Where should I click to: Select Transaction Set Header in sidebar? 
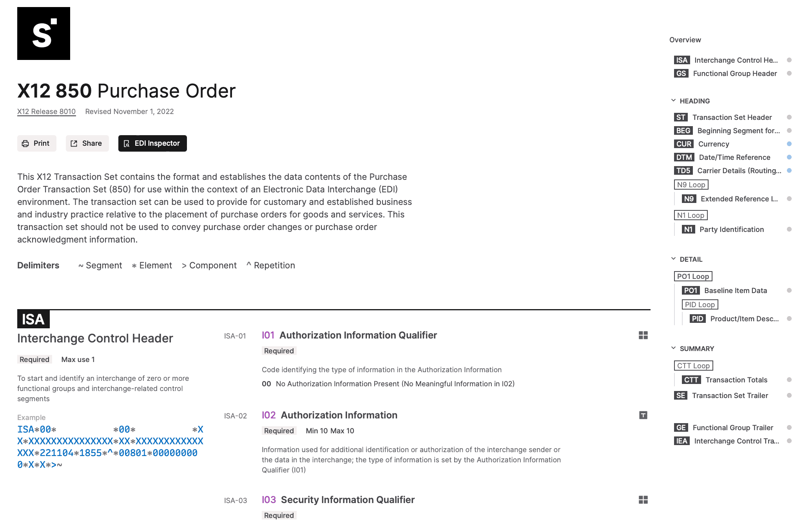tap(732, 117)
